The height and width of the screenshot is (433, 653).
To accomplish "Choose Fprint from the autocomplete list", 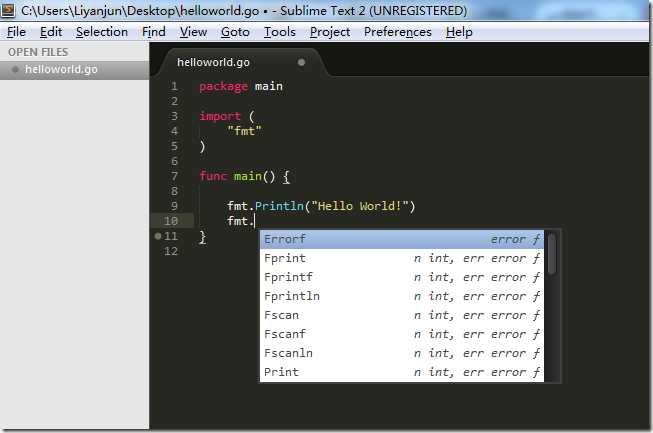I will (401, 258).
